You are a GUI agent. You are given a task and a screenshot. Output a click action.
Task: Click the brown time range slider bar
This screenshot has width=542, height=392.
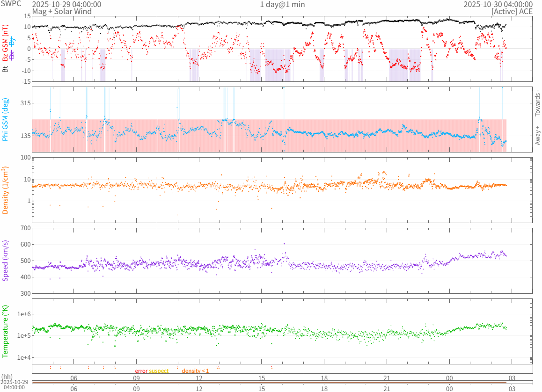coord(269,383)
